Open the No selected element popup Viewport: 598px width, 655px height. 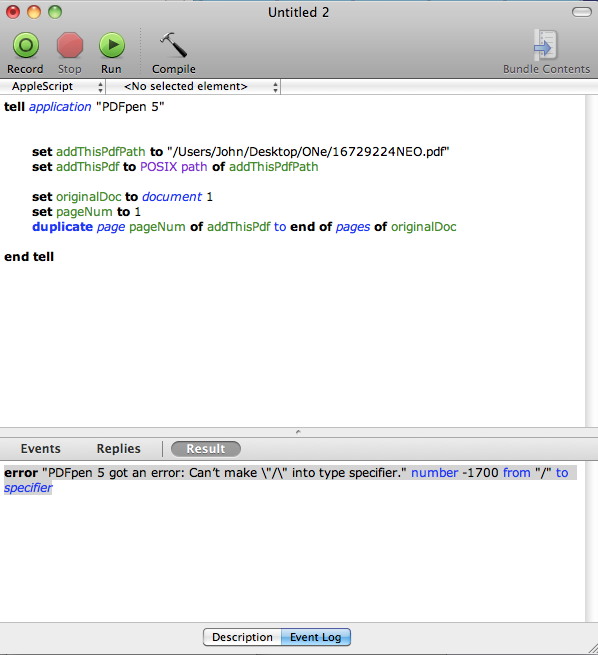[x=193, y=86]
